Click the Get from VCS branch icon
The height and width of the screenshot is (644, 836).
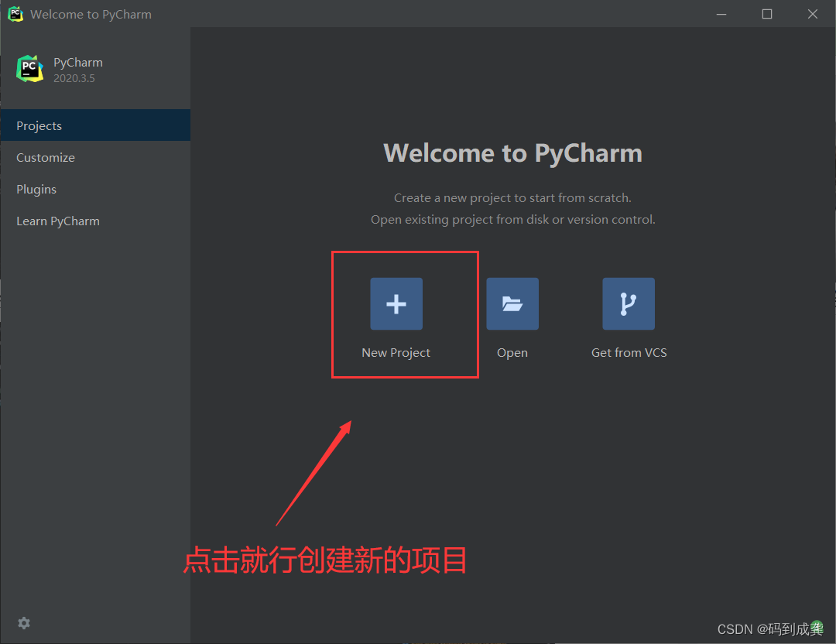tap(628, 303)
